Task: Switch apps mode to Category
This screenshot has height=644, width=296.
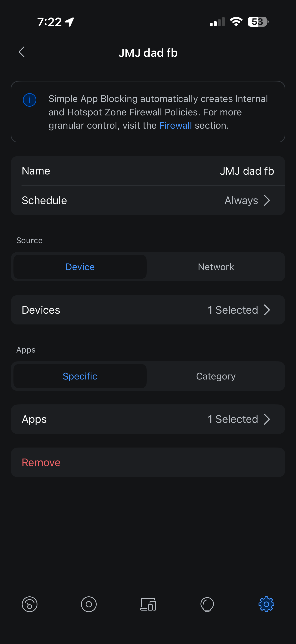Action: pos(216,376)
